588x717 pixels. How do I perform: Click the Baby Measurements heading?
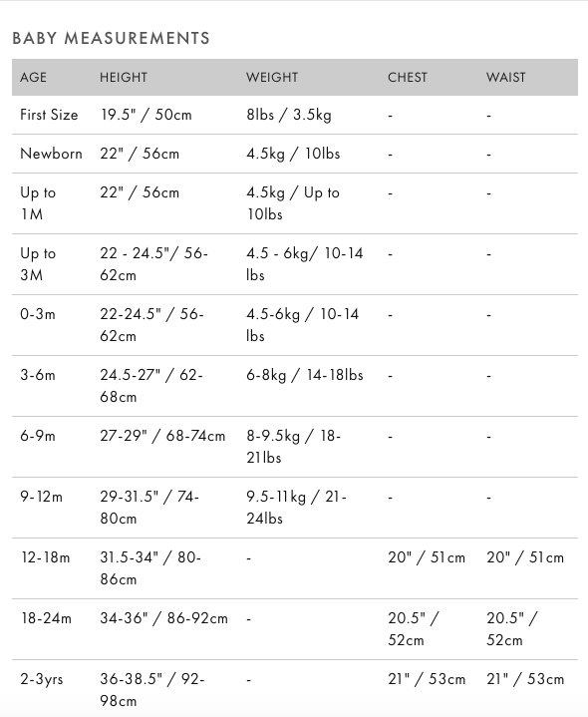111,38
